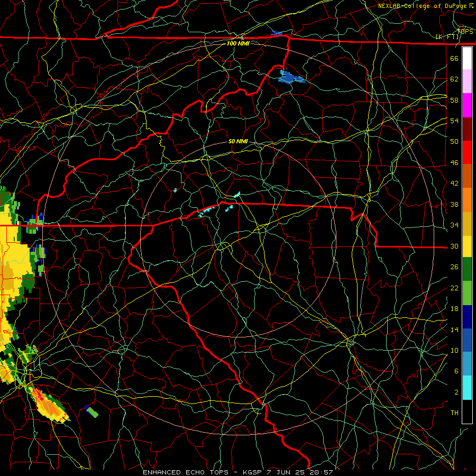Click the 46 value on the legend
Screen dimensions: 476x476
(x=454, y=162)
